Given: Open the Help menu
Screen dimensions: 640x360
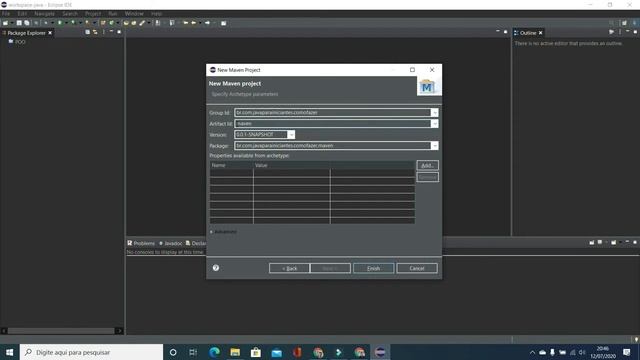Looking at the screenshot, I should coord(156,13).
